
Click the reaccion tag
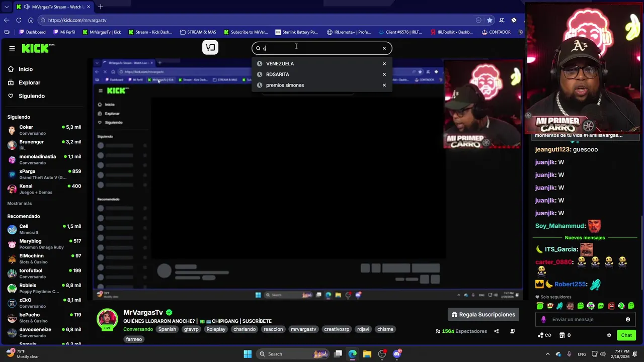pyautogui.click(x=273, y=329)
